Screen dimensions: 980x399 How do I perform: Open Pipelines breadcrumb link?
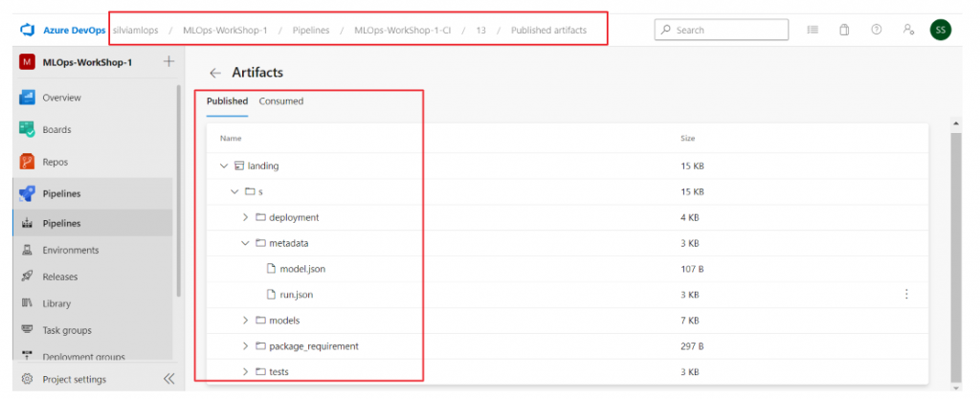pos(311,30)
